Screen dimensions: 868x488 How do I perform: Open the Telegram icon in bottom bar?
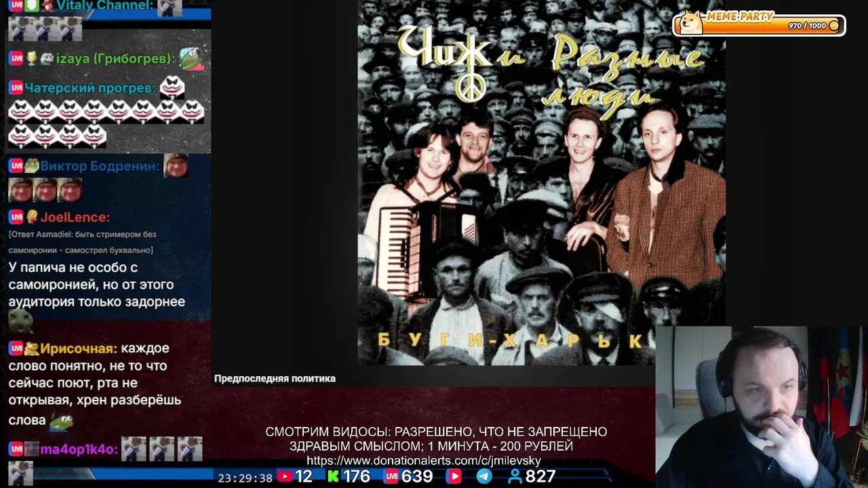pos(484,476)
